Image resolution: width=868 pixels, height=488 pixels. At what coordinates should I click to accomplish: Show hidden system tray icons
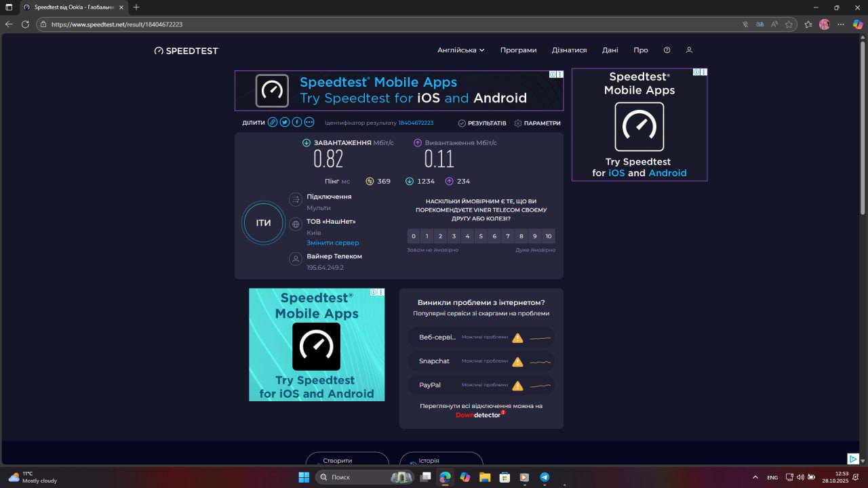pos(755,477)
